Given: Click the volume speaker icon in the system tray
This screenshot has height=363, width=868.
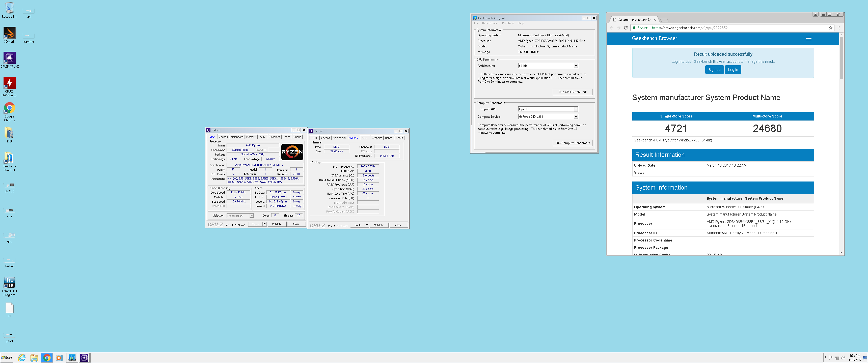Looking at the screenshot, I should click(x=843, y=358).
